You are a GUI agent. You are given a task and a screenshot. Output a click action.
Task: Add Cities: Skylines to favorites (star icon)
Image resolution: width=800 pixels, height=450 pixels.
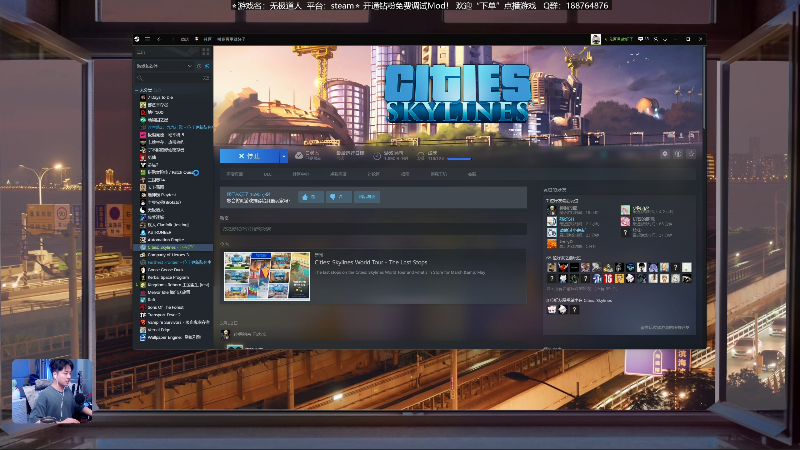pyautogui.click(x=691, y=154)
